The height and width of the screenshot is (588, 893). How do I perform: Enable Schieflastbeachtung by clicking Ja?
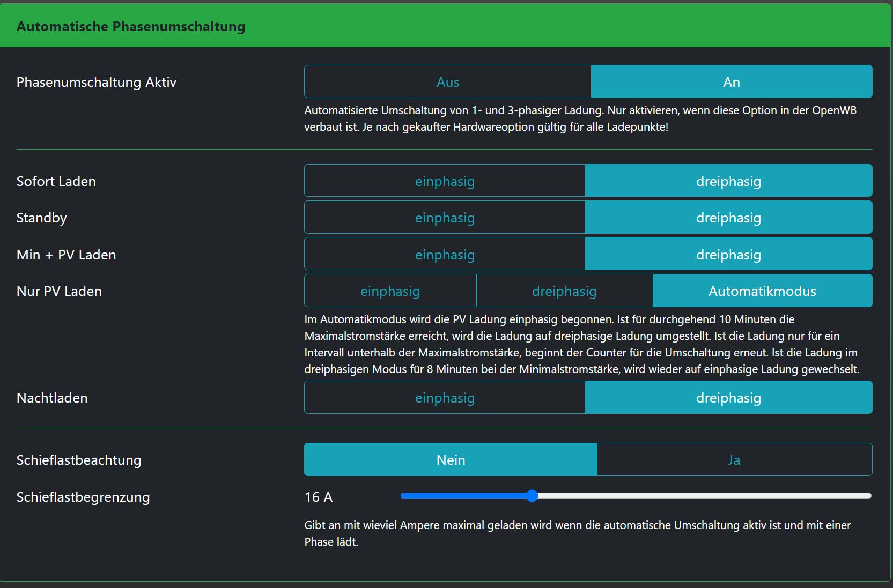[734, 460]
